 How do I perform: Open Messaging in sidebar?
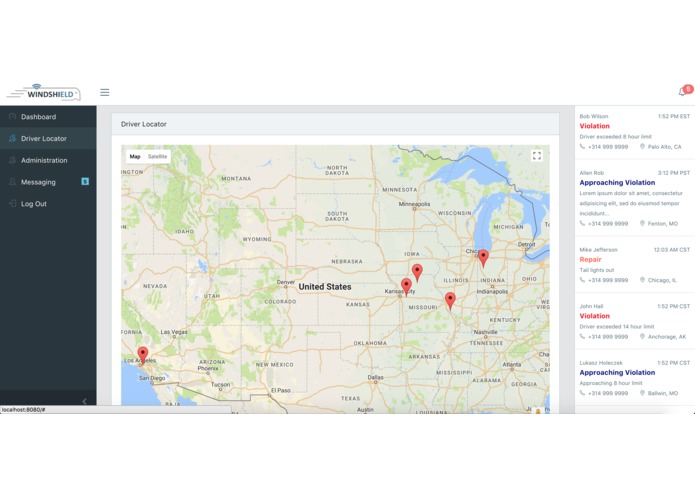(x=48, y=182)
